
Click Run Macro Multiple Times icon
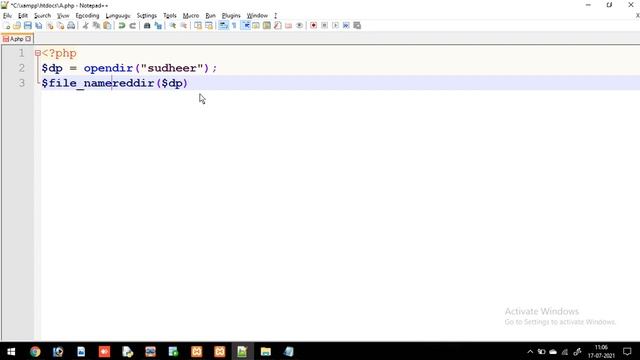click(346, 26)
